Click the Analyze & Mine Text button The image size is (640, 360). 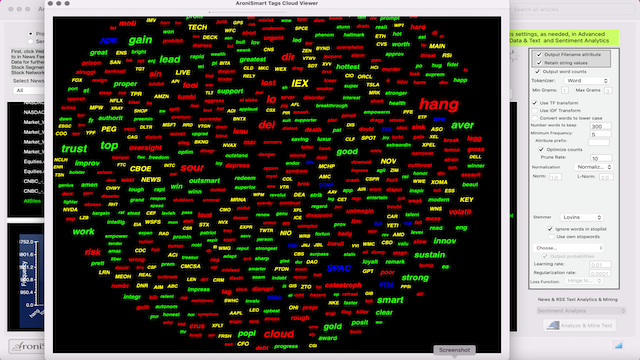tap(580, 325)
